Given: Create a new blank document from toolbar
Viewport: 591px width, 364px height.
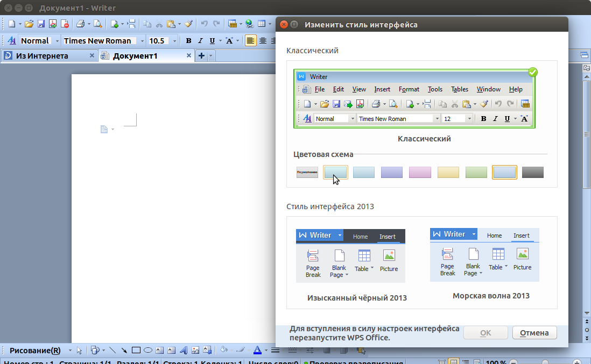Looking at the screenshot, I should pos(12,24).
